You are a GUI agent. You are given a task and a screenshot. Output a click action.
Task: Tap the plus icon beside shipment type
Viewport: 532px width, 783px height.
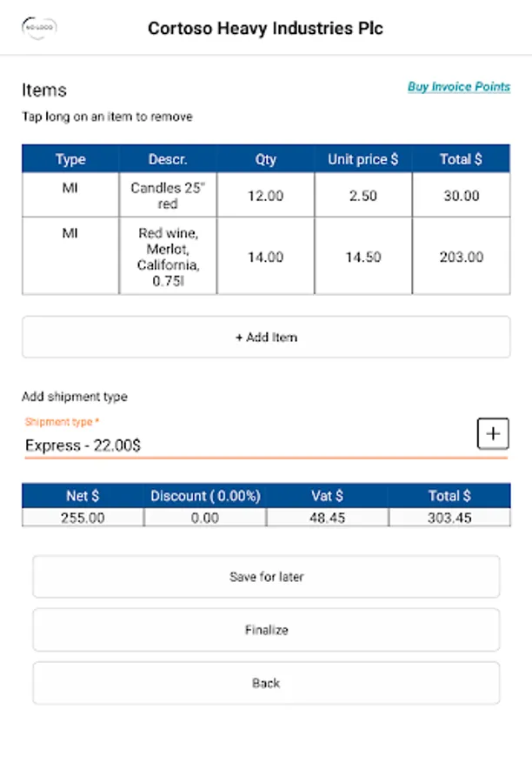point(493,433)
